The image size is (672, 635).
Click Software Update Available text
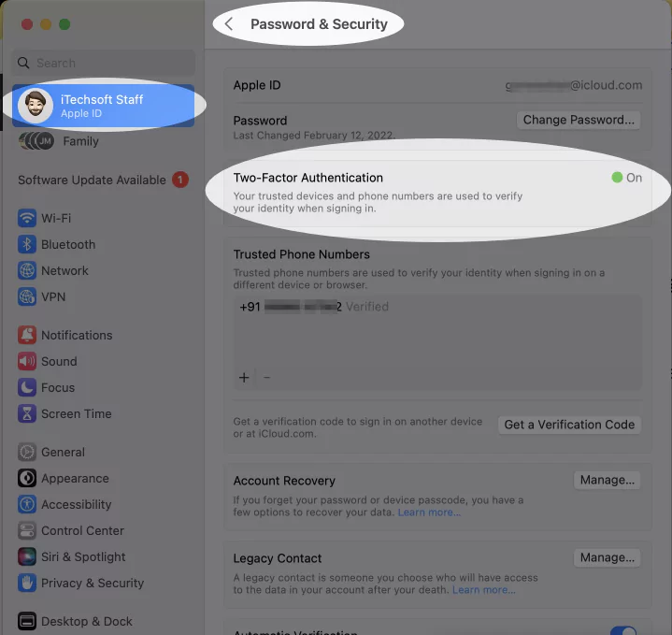(x=92, y=180)
